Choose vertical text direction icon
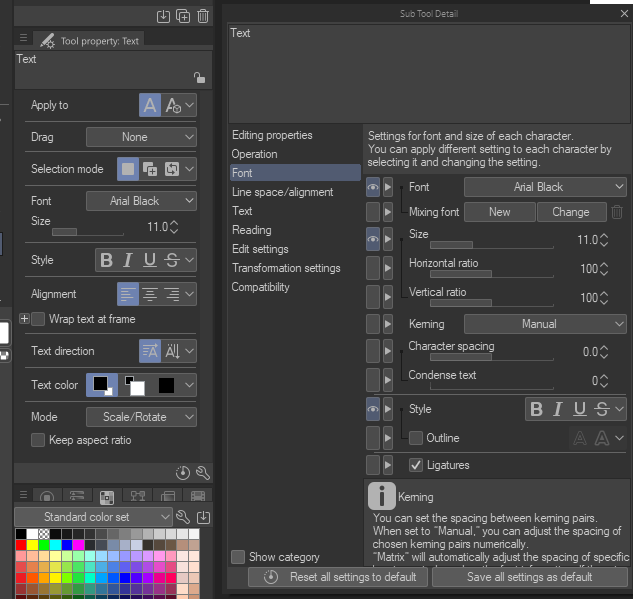This screenshot has width=633, height=599. 172,351
